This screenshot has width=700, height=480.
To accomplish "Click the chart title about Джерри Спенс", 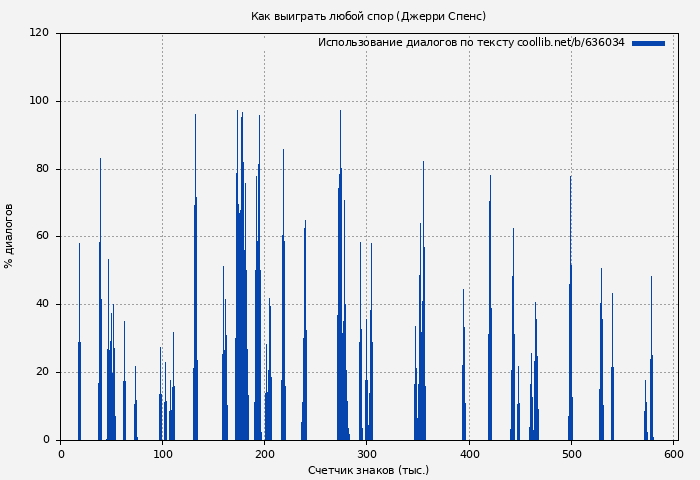I will (368, 16).
